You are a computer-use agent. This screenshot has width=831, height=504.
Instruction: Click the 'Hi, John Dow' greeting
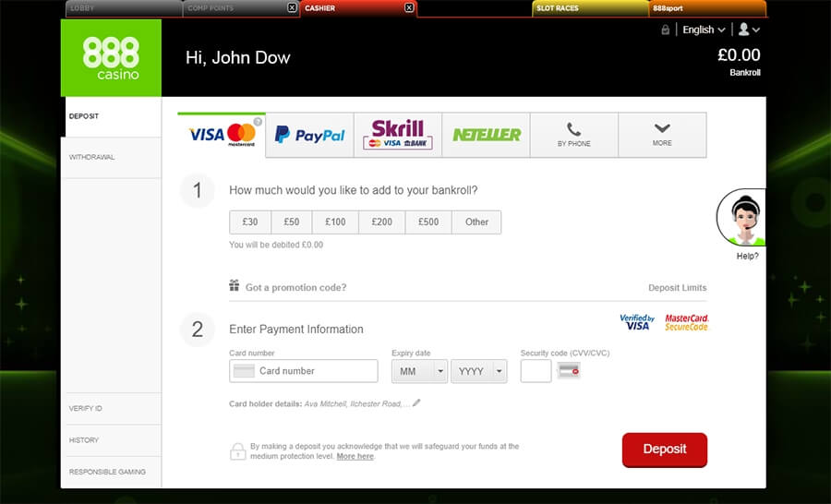(238, 58)
